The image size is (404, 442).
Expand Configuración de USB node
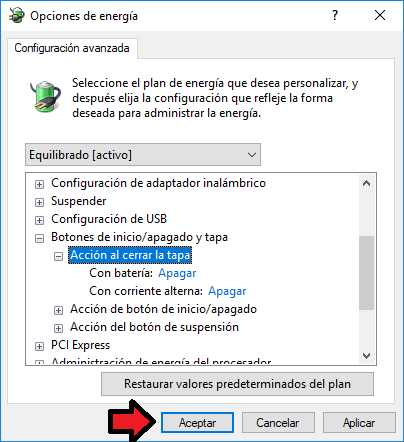(39, 220)
